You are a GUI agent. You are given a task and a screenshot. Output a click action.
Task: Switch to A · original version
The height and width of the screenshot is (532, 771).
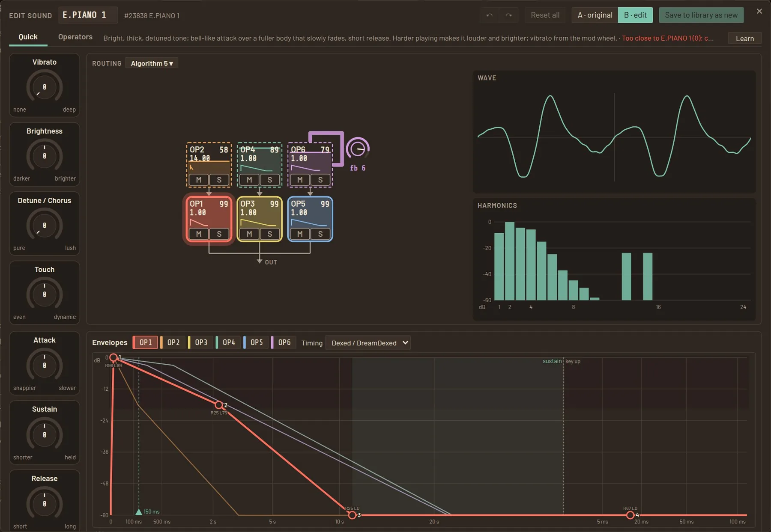595,15
